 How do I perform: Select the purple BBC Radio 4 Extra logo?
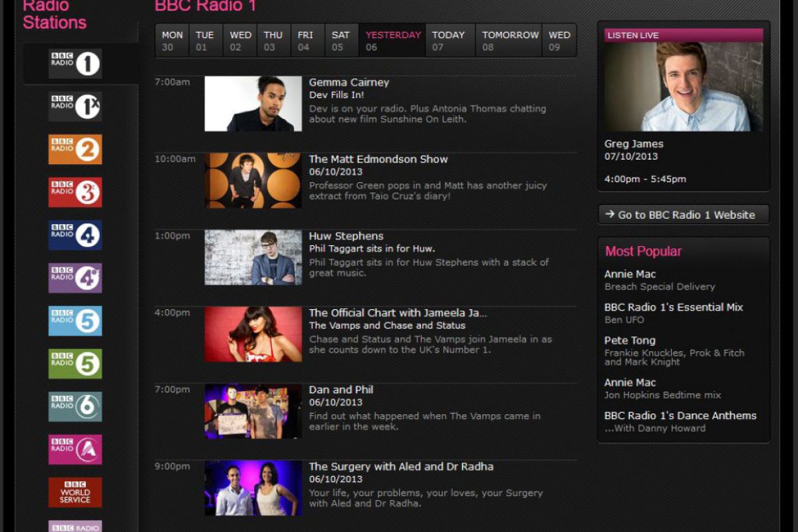[75, 278]
